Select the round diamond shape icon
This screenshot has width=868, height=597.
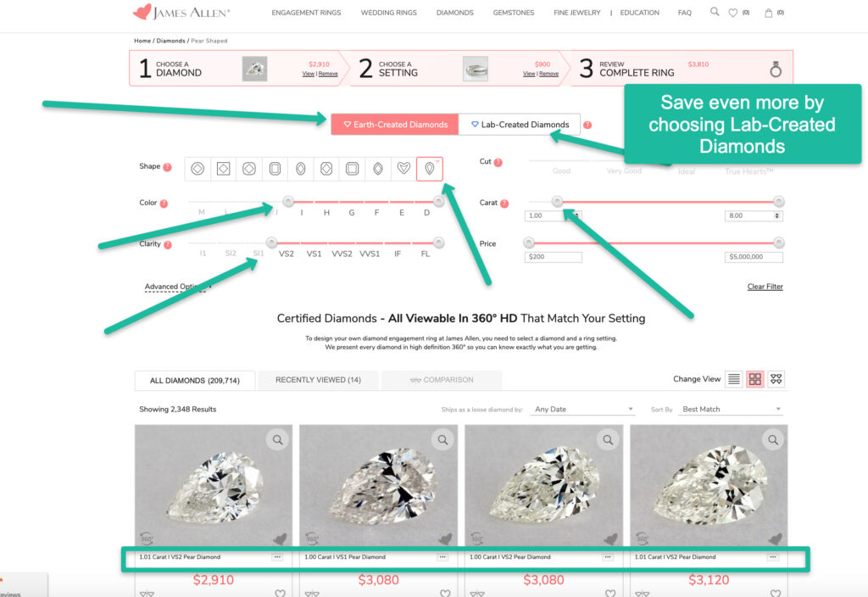(197, 169)
